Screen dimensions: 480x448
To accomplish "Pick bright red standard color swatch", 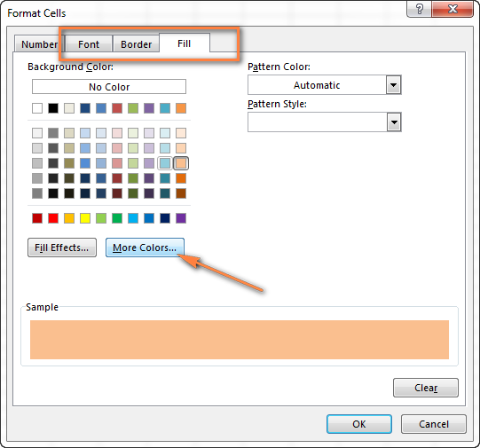I will (x=53, y=218).
